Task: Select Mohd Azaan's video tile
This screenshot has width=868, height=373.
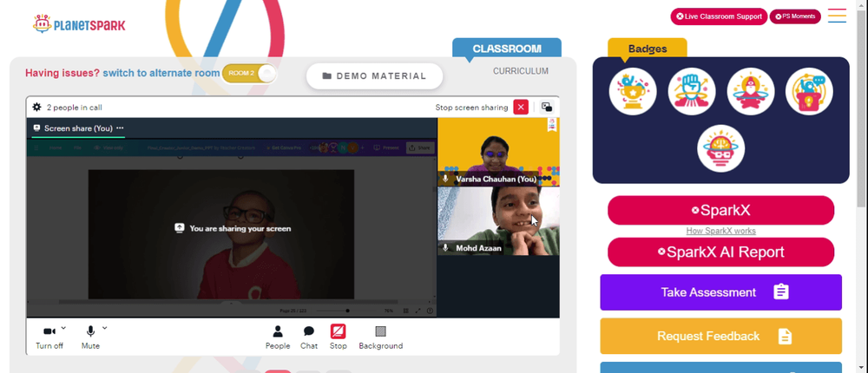Action: click(x=498, y=221)
